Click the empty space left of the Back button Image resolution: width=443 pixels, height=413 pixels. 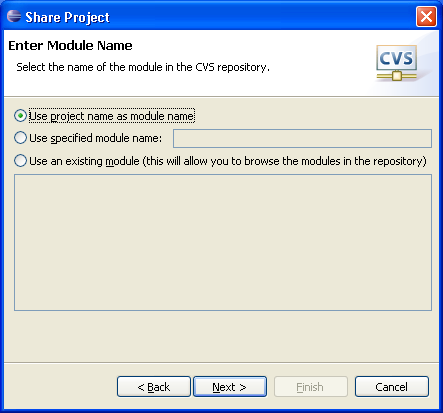[60, 387]
